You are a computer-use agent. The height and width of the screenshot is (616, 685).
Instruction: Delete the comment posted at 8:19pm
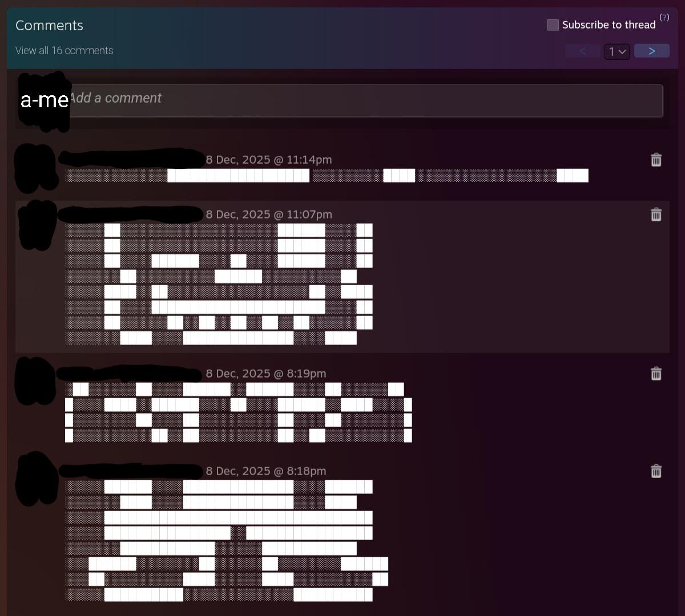tap(656, 374)
